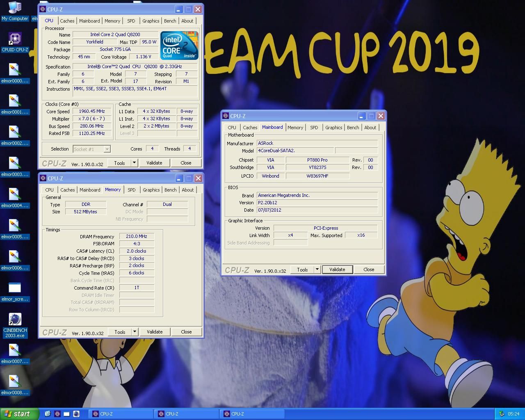Click the Bus Speed value 280.06 MHz
Image resolution: width=525 pixels, height=420 pixels.
(92, 126)
